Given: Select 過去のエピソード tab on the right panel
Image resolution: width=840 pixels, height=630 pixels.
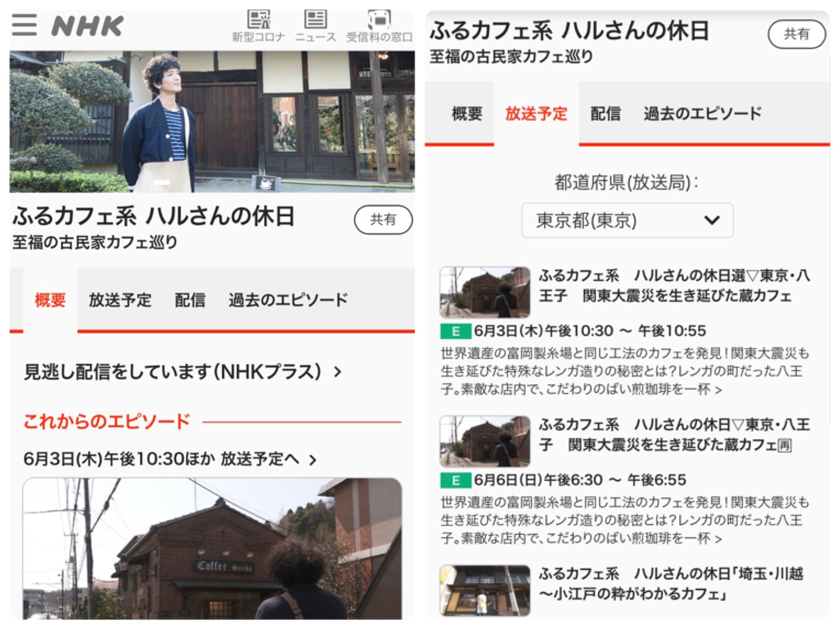Looking at the screenshot, I should click(x=703, y=114).
